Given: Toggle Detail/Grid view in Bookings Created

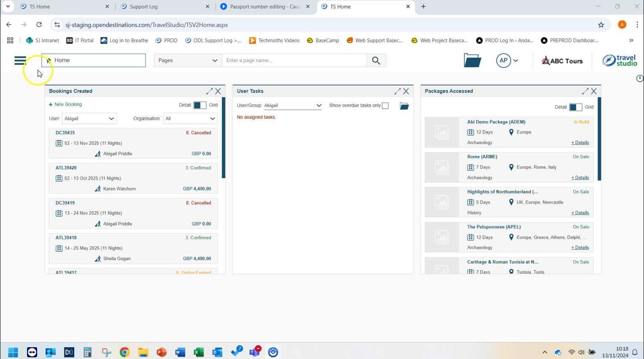Looking at the screenshot, I should (200, 105).
